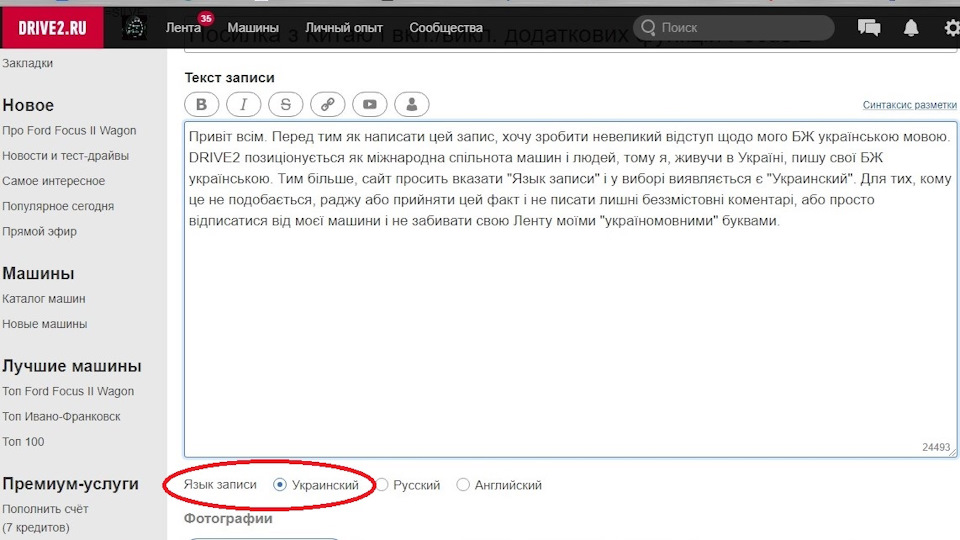Open the Машины top menu item
The width and height of the screenshot is (960, 540).
[x=253, y=28]
